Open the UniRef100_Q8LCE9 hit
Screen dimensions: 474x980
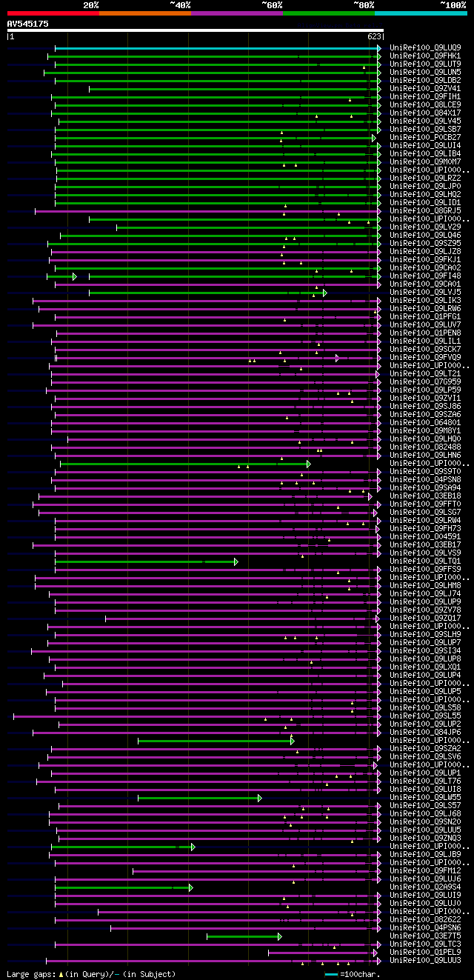(x=426, y=105)
